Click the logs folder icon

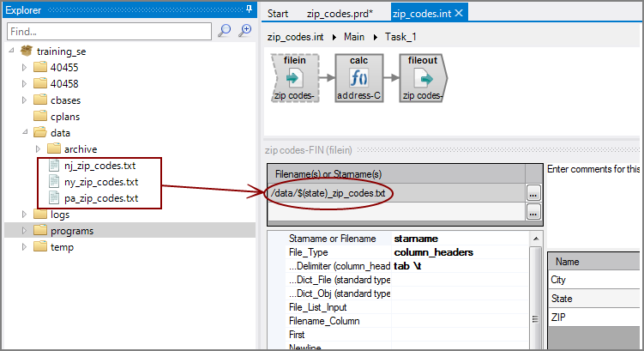coord(39,215)
